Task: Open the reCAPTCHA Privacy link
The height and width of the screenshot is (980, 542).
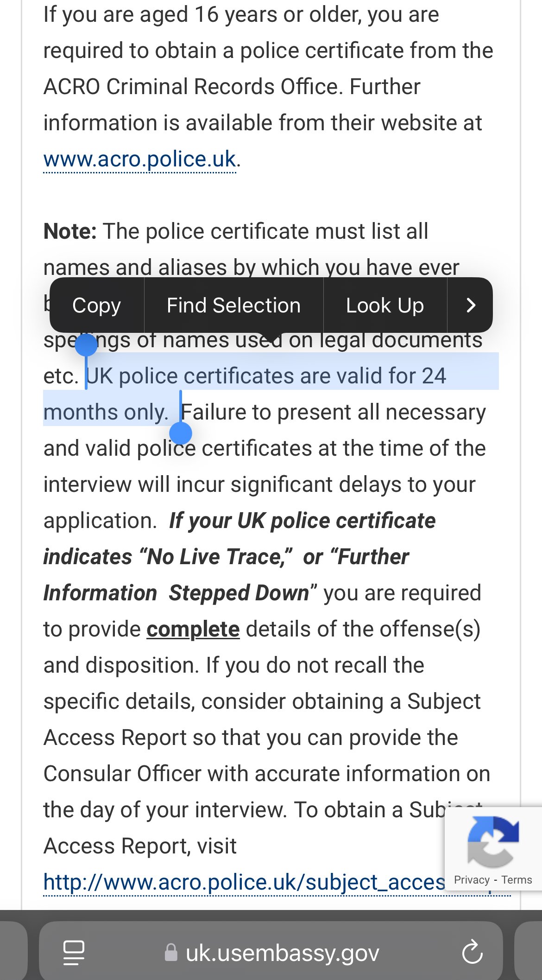Action: coord(472,880)
